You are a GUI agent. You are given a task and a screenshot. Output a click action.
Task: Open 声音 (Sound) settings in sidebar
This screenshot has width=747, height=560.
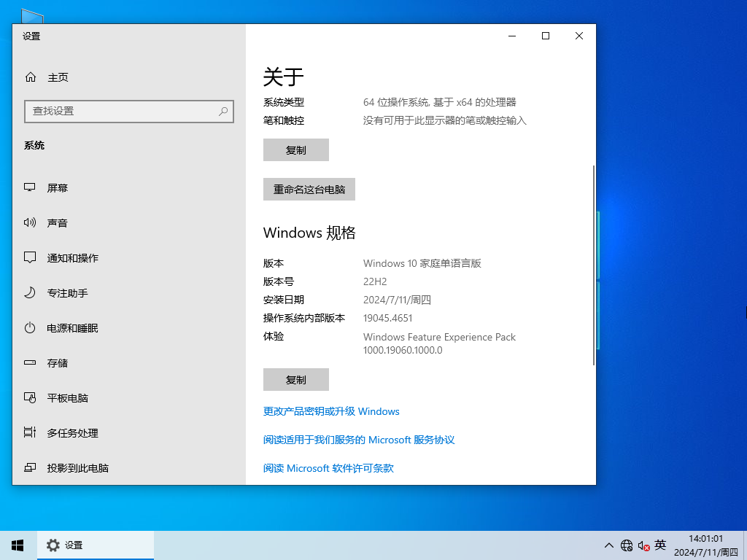point(58,222)
